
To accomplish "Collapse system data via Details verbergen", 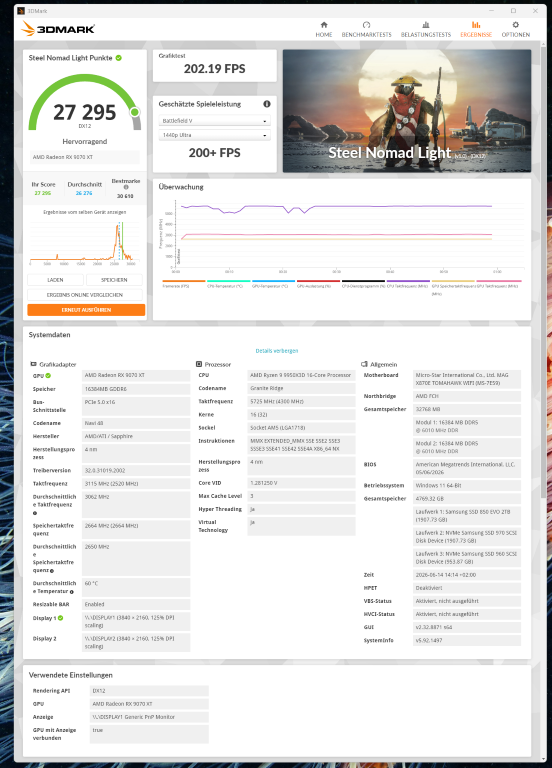I will coord(277,351).
